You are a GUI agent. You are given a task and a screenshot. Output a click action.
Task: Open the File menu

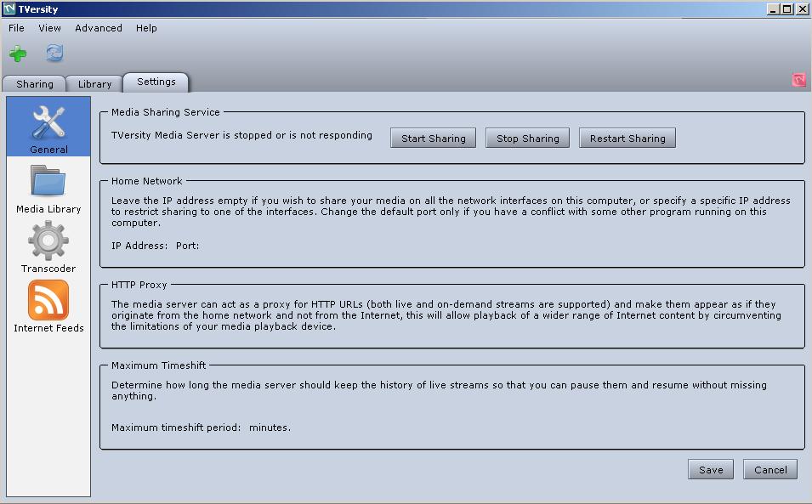pyautogui.click(x=16, y=28)
